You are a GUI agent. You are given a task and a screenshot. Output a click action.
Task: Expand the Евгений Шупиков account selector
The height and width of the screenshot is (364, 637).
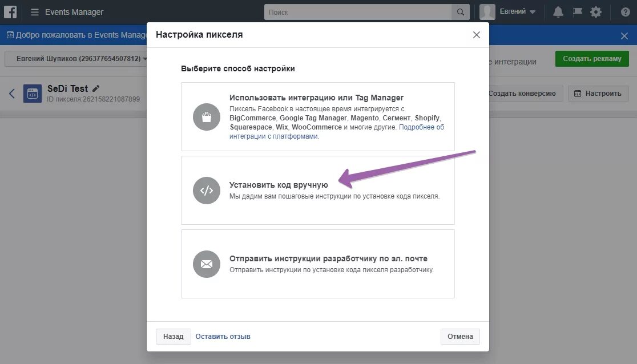click(x=75, y=59)
